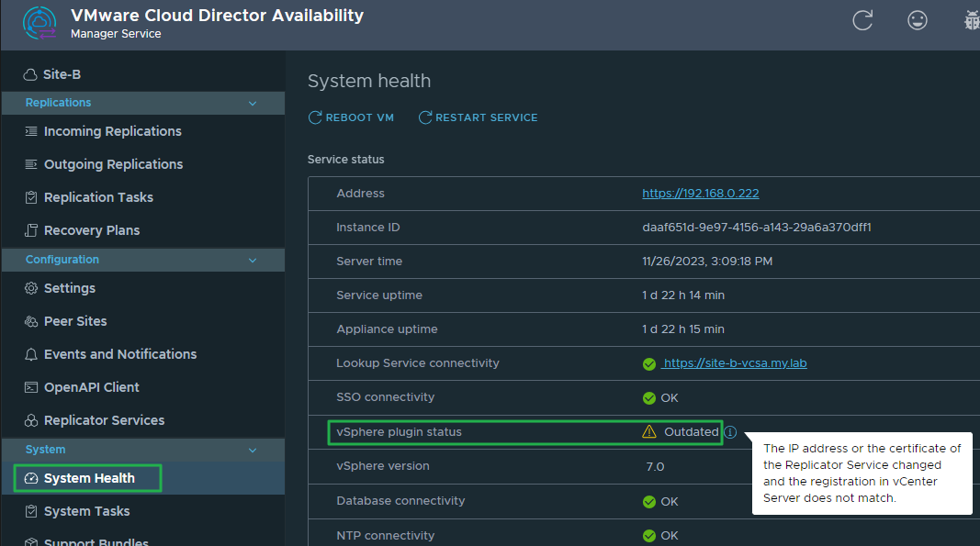Collapse the Replications section
Image resolution: width=980 pixels, height=546 pixels.
coord(253,103)
